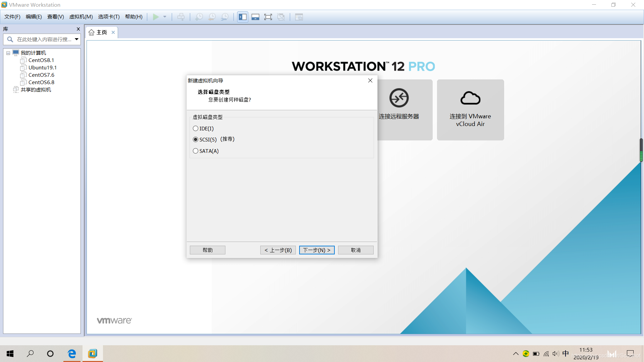Image resolution: width=644 pixels, height=362 pixels.
Task: Click the 取消 cancel button
Action: [356, 250]
